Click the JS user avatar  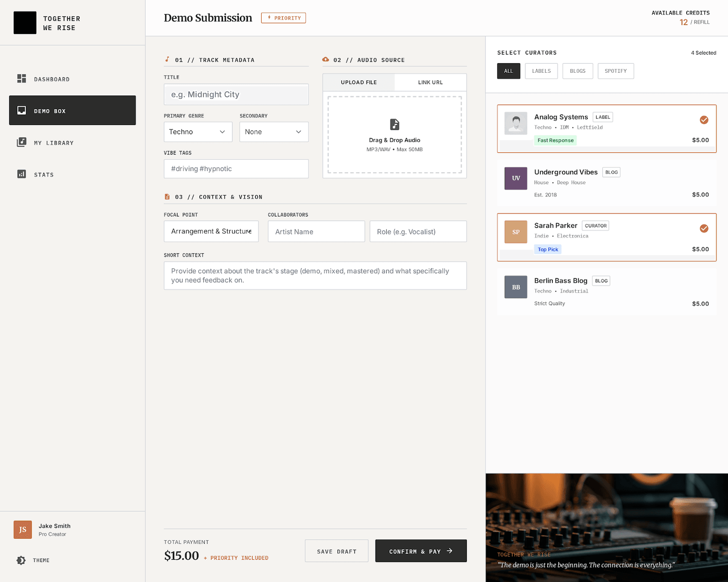[23, 530]
